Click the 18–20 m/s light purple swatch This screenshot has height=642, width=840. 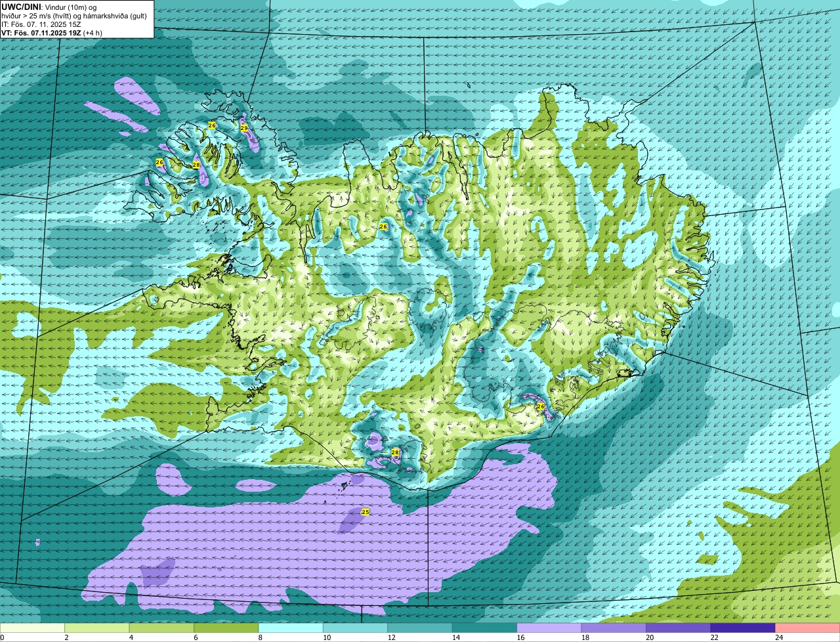coord(614,628)
